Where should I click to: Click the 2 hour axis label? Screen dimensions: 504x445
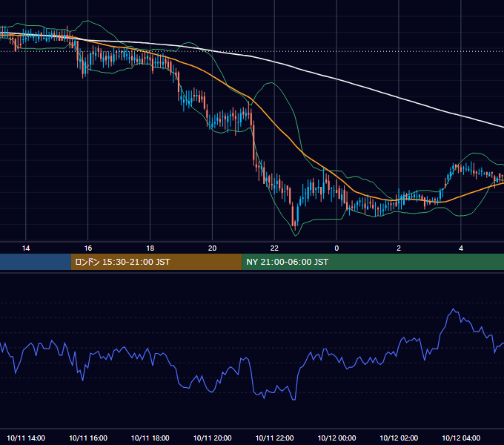pyautogui.click(x=399, y=248)
